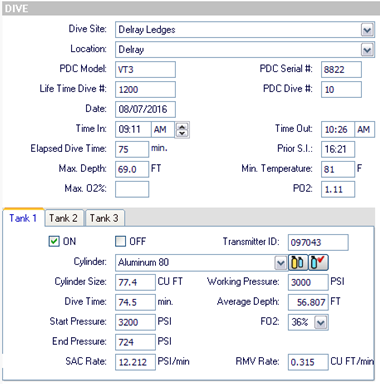Click the PDC Dive # field

[341, 89]
